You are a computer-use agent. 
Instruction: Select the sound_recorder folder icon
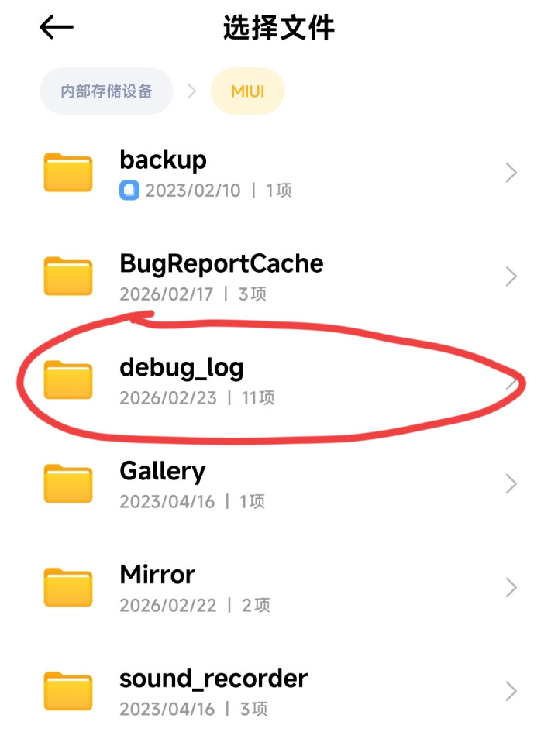click(68, 690)
